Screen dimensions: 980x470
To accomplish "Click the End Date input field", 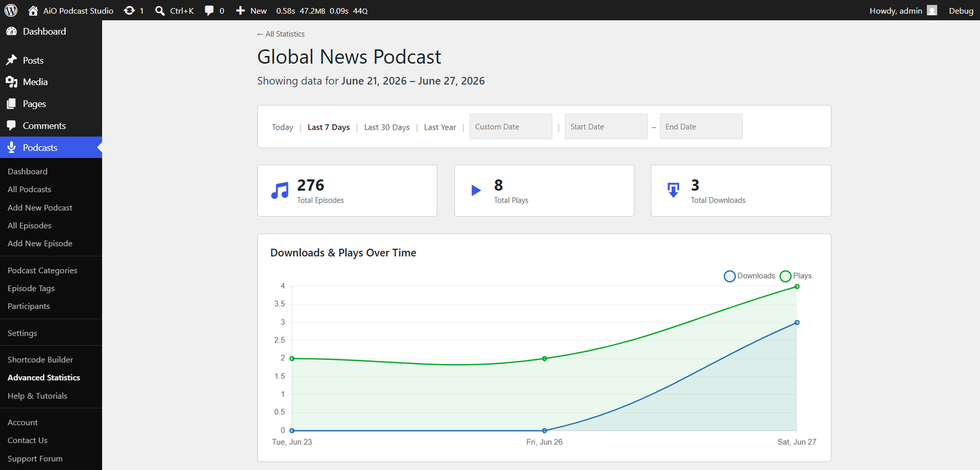I will pyautogui.click(x=701, y=127).
